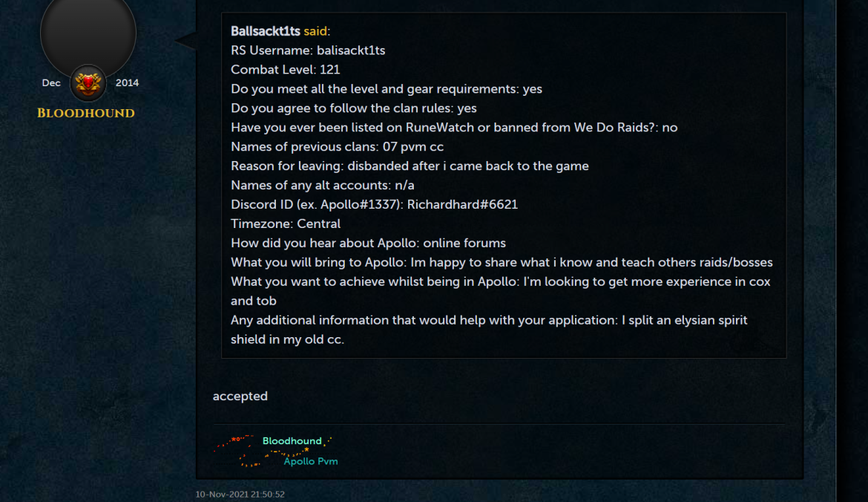This screenshot has height=502, width=868.
Task: Click the 'Names of previous clans' line
Action: 337,147
